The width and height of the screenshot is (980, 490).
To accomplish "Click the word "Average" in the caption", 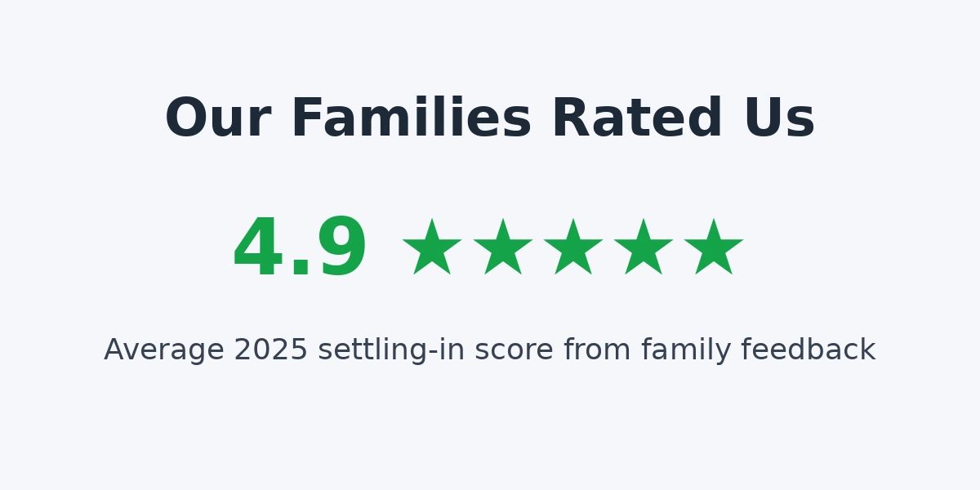I will click(163, 350).
